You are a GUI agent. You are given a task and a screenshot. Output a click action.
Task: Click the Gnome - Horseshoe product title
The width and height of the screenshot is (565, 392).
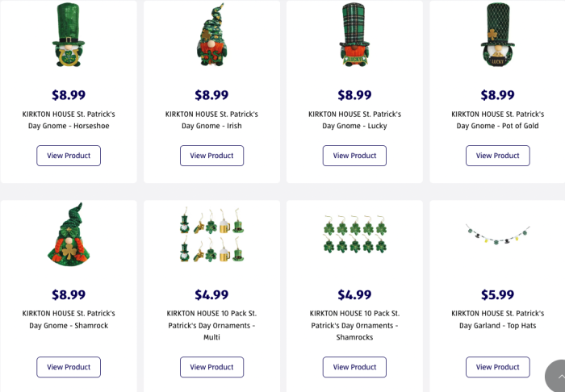click(x=69, y=120)
